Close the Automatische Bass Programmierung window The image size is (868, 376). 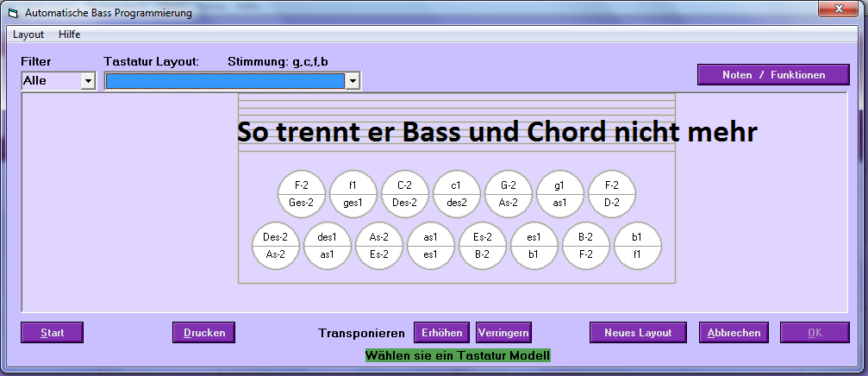click(x=838, y=9)
